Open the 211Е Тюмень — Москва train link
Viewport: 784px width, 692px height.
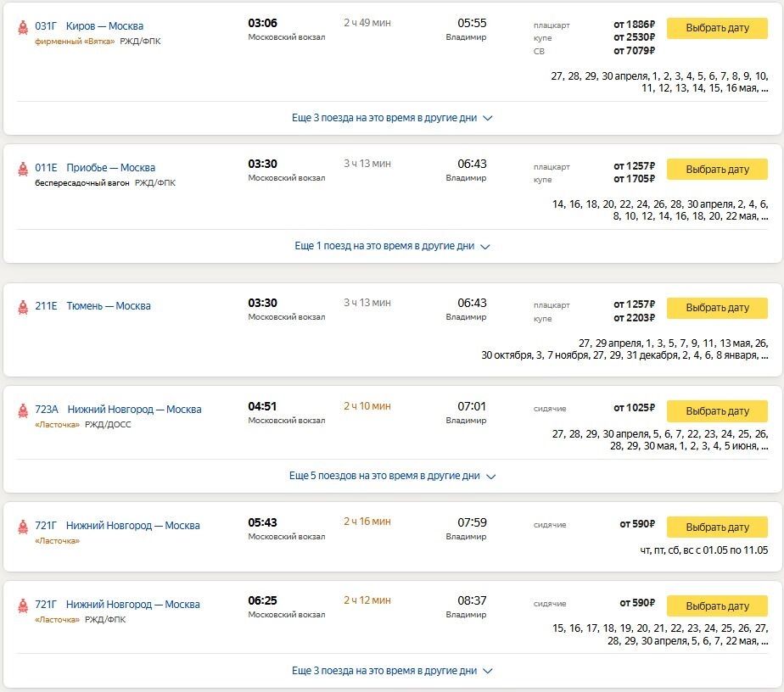92,306
